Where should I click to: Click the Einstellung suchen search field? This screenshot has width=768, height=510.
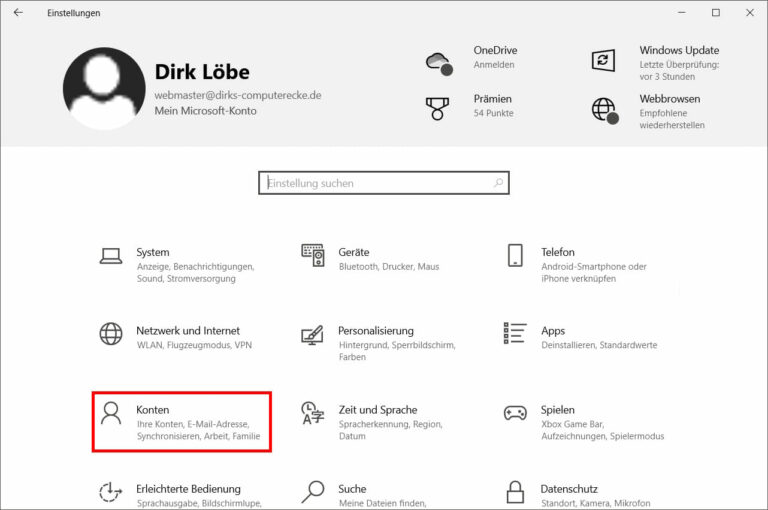[384, 183]
